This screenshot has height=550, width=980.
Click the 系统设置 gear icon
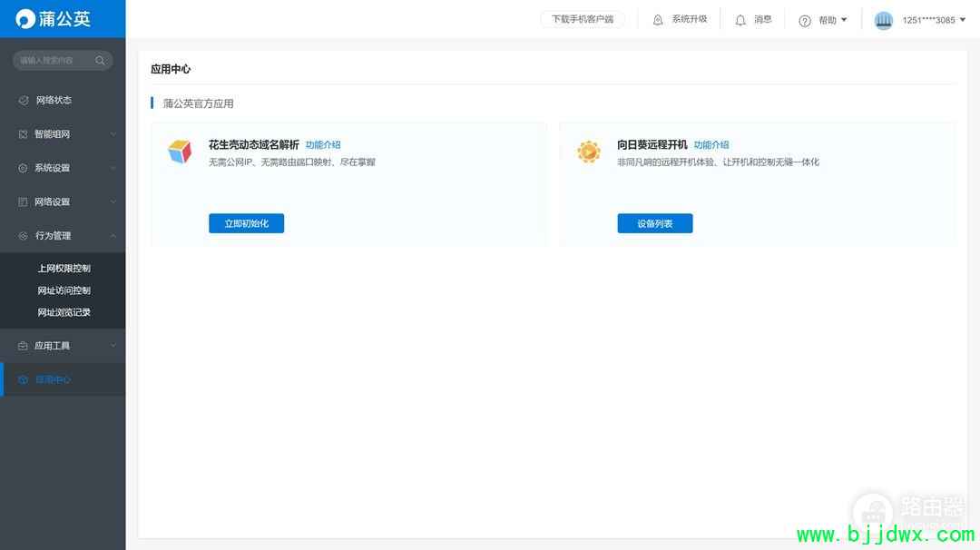[x=23, y=168]
